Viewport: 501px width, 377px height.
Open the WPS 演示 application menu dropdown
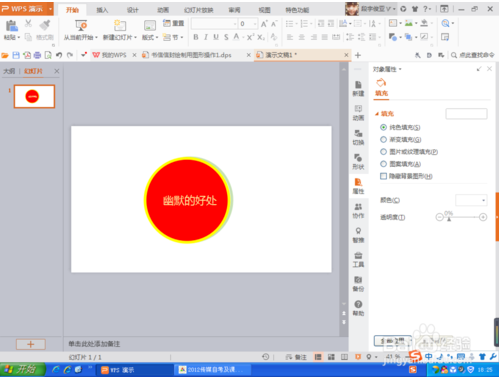click(x=51, y=9)
